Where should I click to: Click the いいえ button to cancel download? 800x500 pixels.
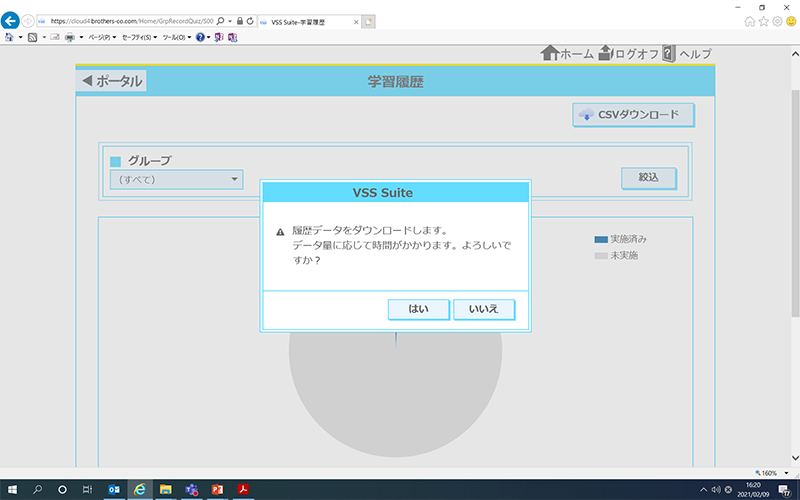[484, 310]
